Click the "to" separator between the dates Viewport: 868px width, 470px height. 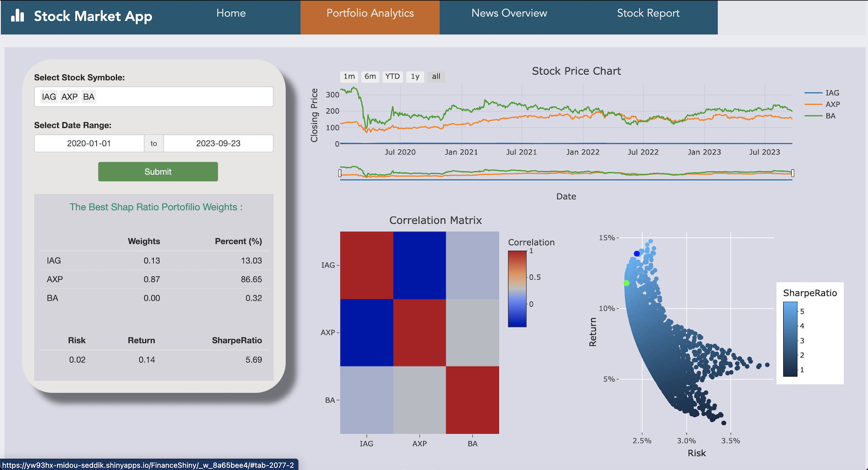(154, 143)
